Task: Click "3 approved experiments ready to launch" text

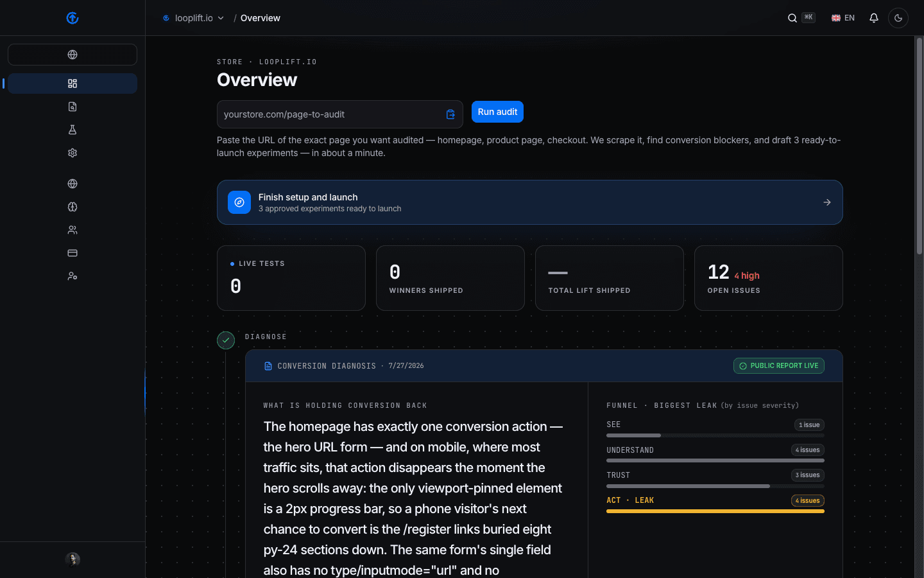Action: click(x=330, y=209)
